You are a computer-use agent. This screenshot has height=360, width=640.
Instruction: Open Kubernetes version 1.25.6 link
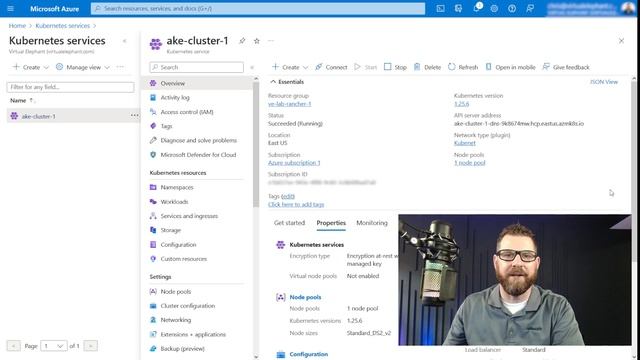462,104
